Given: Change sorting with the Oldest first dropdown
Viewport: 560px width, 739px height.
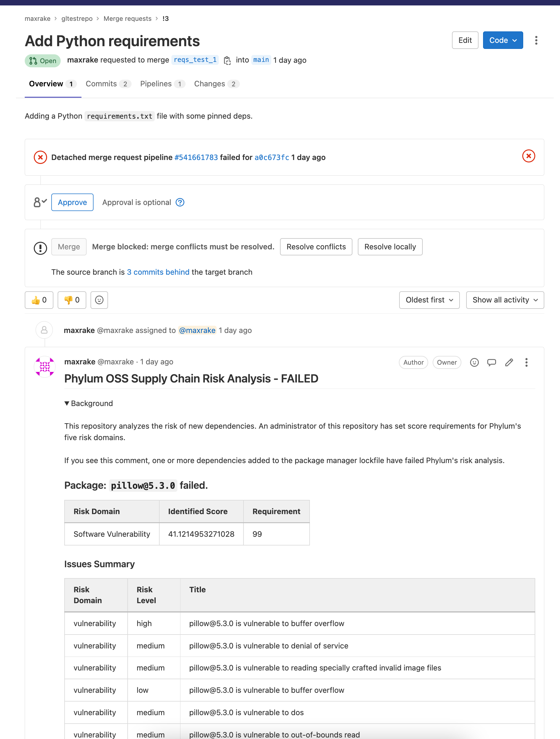Looking at the screenshot, I should (x=429, y=300).
